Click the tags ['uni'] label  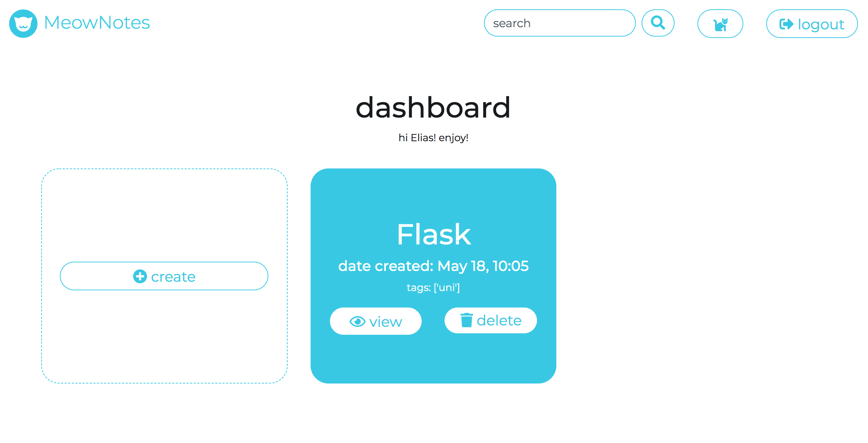click(x=433, y=287)
